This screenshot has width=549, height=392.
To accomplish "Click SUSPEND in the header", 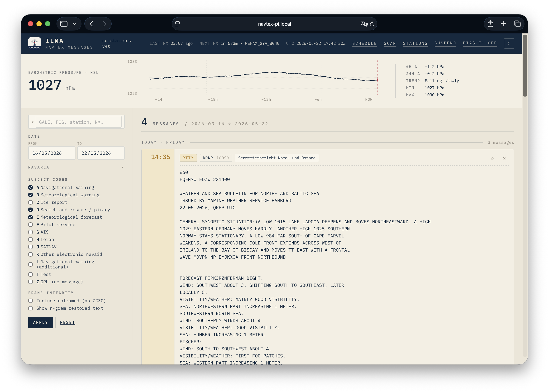I will (x=445, y=43).
